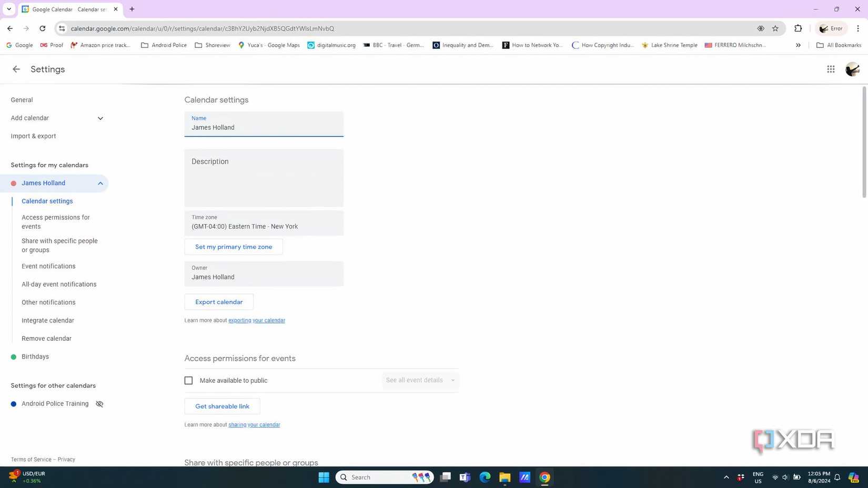Viewport: 868px width, 488px height.
Task: Go back from Settings using the arrow
Action: [16, 69]
